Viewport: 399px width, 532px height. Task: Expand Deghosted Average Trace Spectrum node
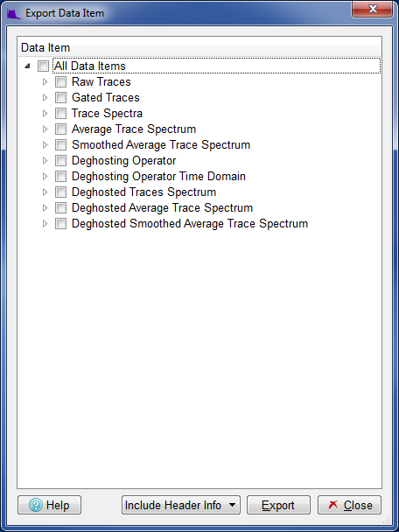pyautogui.click(x=45, y=208)
